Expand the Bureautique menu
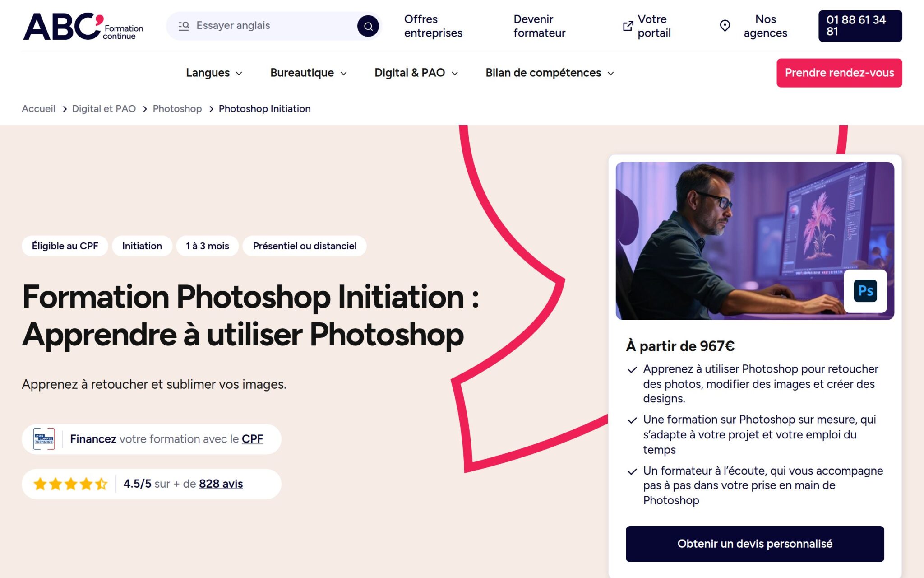The height and width of the screenshot is (578, 924). coord(309,73)
